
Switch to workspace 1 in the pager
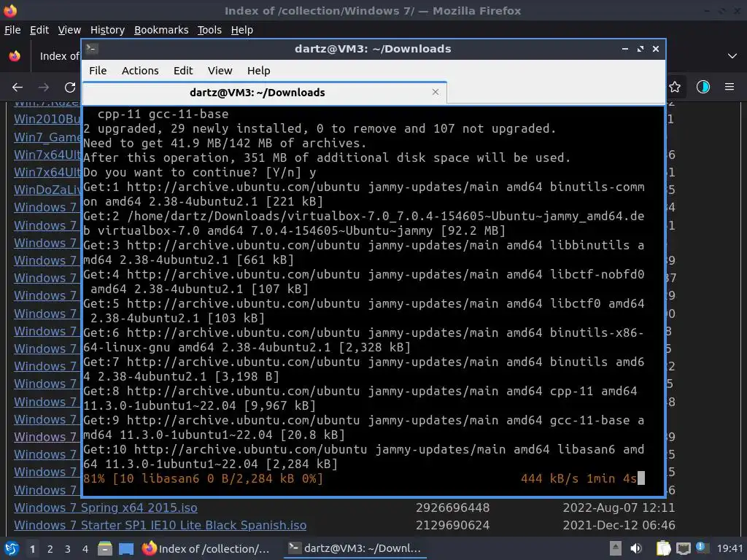tap(32, 549)
